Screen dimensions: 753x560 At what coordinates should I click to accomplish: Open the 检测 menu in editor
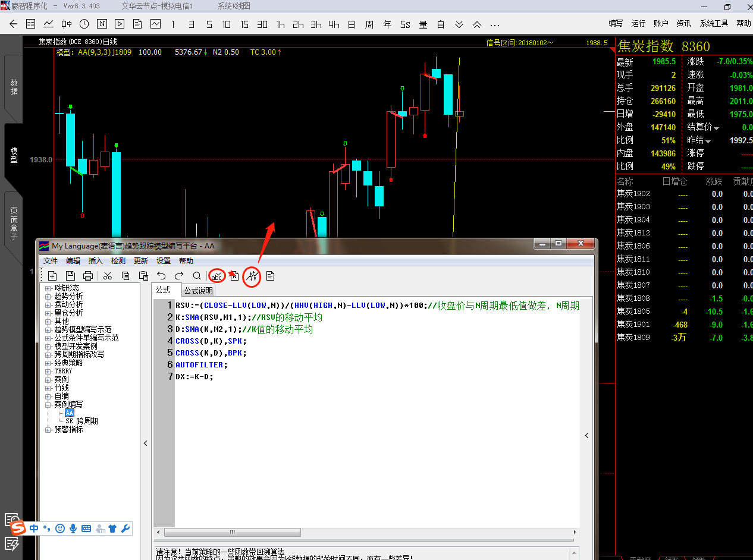(x=118, y=261)
